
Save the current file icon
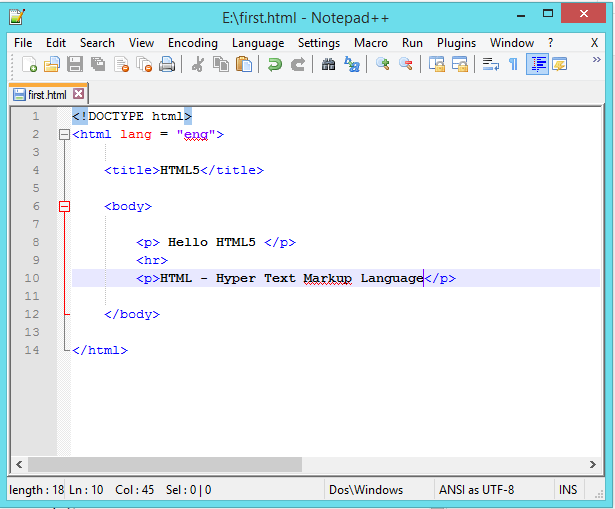[x=75, y=64]
